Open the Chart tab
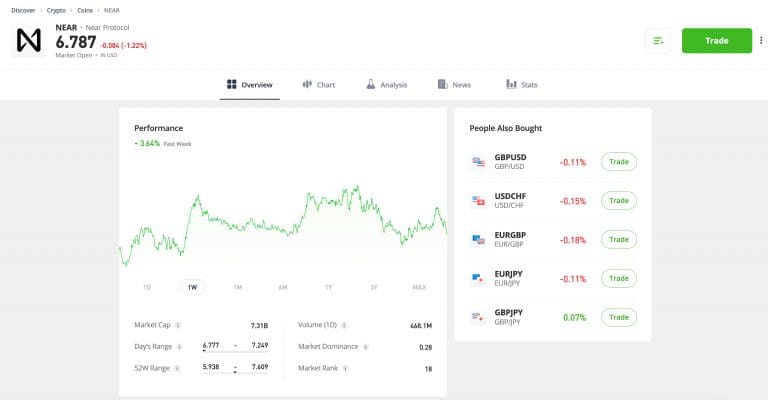The image size is (768, 400). (x=319, y=85)
